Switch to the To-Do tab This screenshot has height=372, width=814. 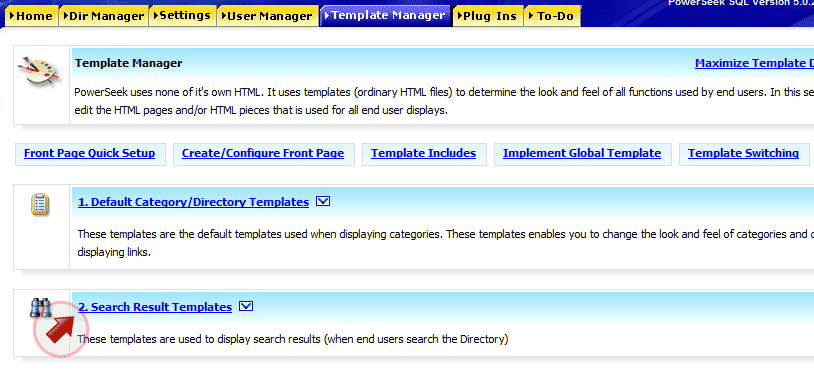click(x=552, y=16)
